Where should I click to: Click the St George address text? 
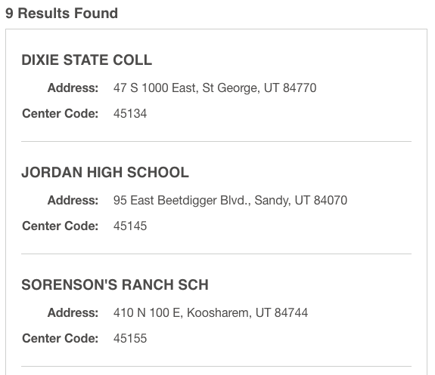click(215, 88)
